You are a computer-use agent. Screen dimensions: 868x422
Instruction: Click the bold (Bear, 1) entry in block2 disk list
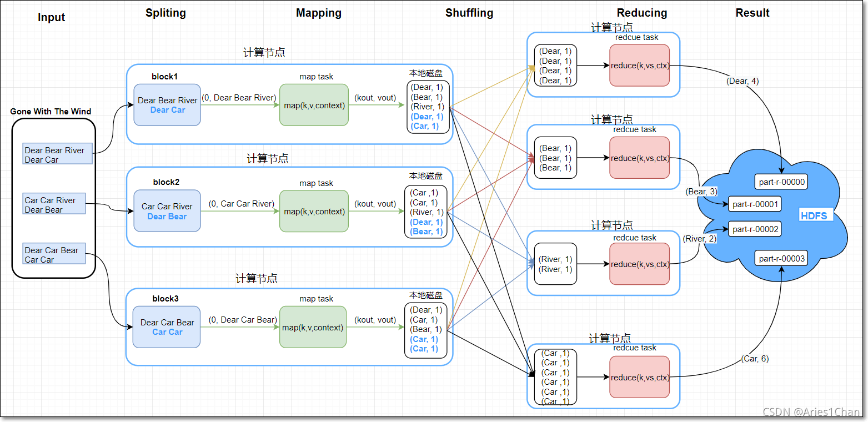pos(427,232)
